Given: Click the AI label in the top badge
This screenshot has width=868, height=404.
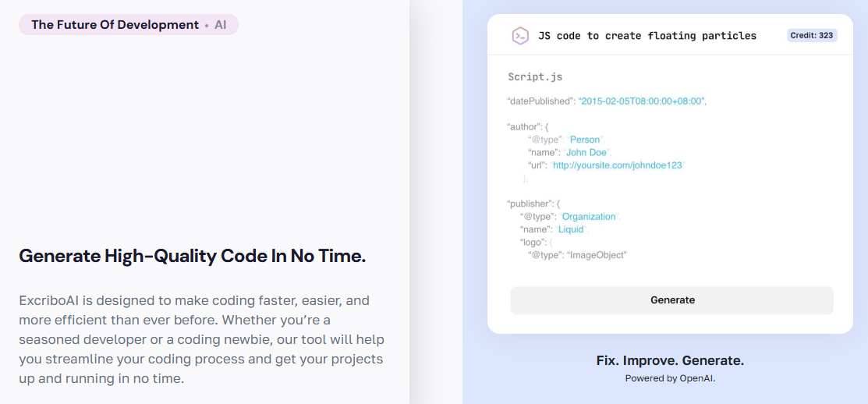Looking at the screenshot, I should (x=221, y=25).
